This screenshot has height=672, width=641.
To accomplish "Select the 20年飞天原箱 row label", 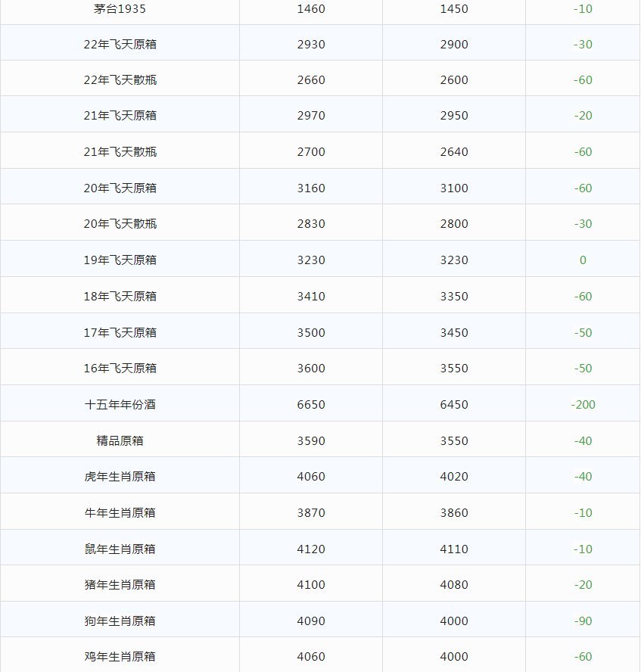I will click(x=120, y=188).
